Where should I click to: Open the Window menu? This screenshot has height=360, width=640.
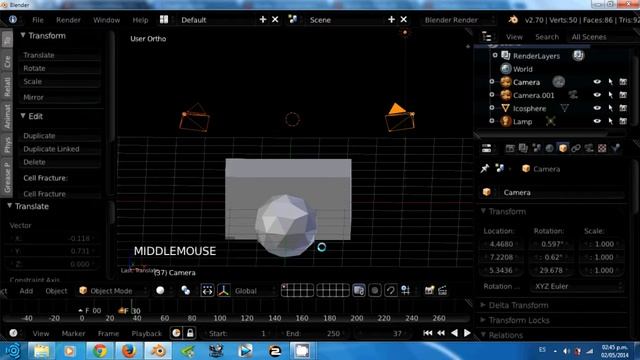(106, 20)
